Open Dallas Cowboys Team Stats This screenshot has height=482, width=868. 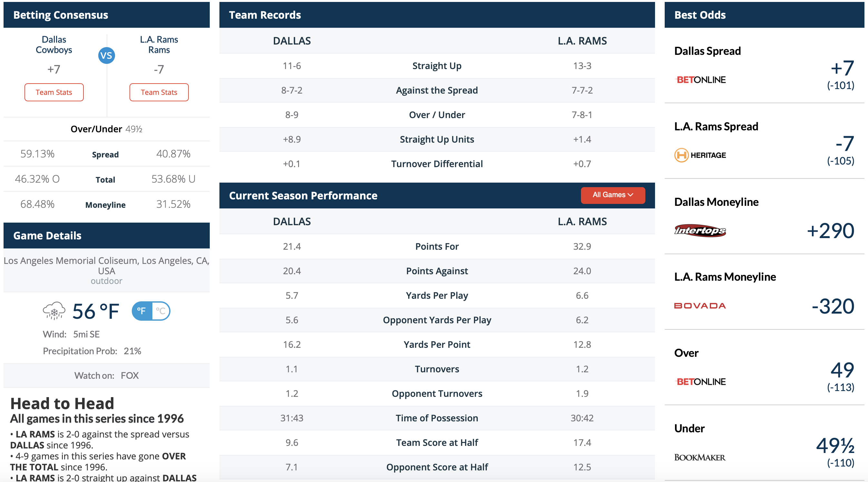coord(54,92)
